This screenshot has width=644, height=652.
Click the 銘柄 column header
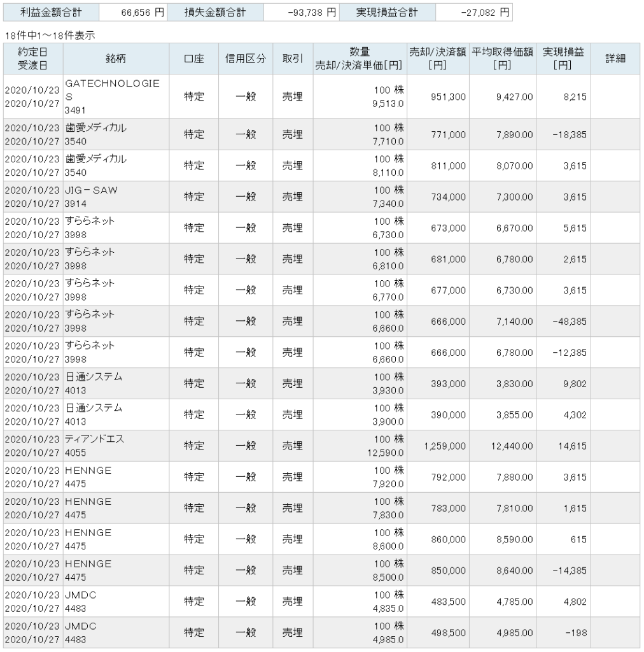[116, 59]
